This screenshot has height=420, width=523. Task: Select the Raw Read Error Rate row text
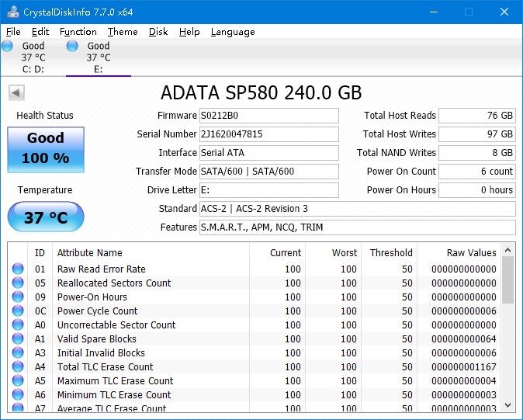[102, 269]
